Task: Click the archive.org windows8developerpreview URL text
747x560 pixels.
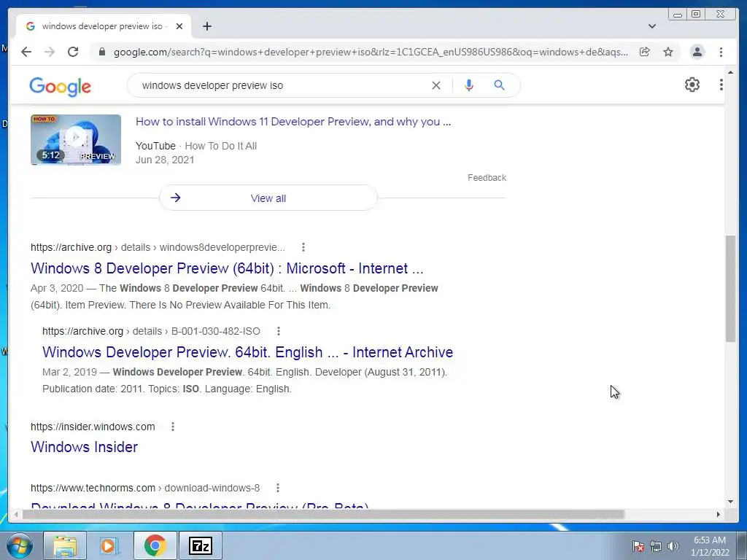Action: tap(158, 247)
